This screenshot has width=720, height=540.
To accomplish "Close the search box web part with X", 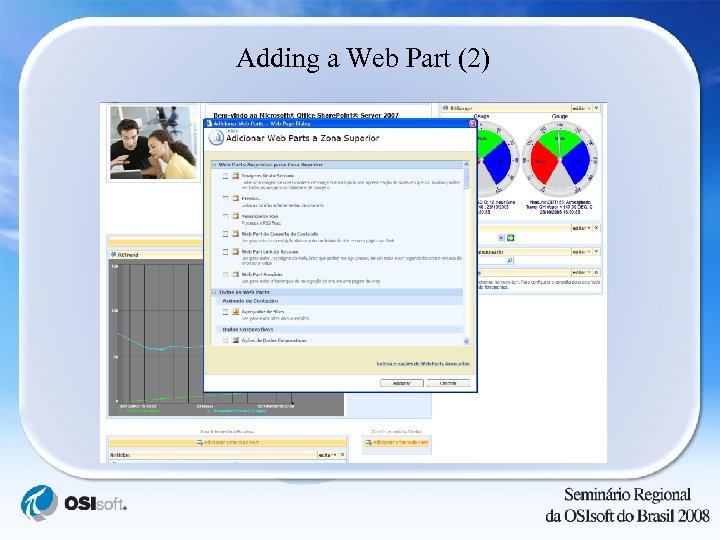I will tap(596, 252).
